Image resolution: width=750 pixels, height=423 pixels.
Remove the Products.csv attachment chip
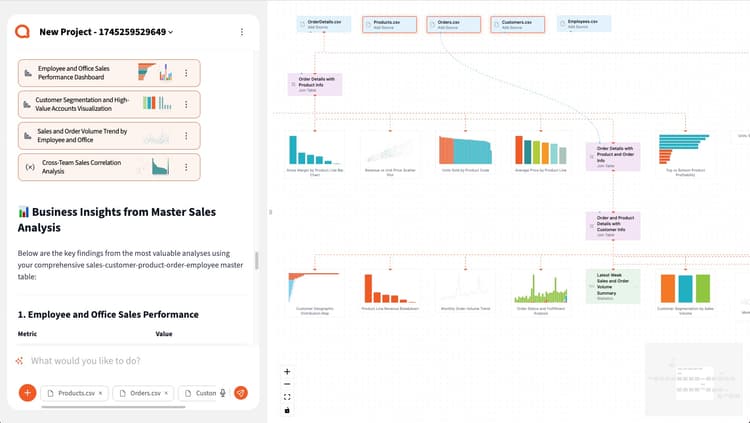point(100,393)
